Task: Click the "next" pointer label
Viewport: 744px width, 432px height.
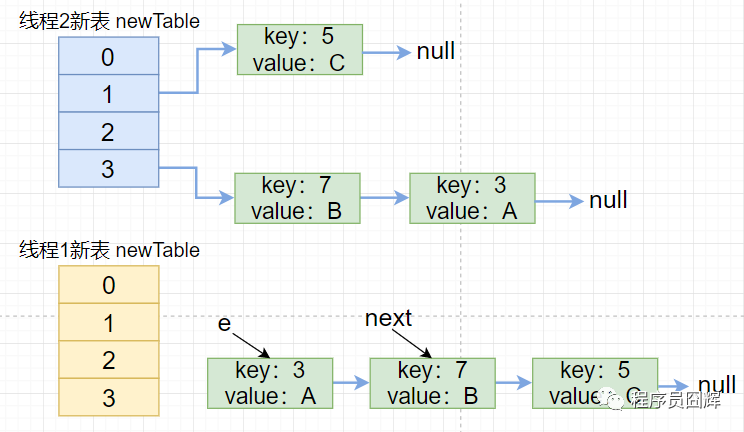Action: (x=388, y=319)
